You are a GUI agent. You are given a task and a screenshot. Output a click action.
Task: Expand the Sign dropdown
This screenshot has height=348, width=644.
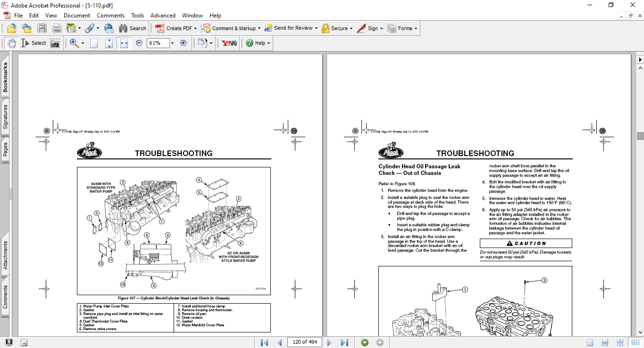(x=381, y=28)
